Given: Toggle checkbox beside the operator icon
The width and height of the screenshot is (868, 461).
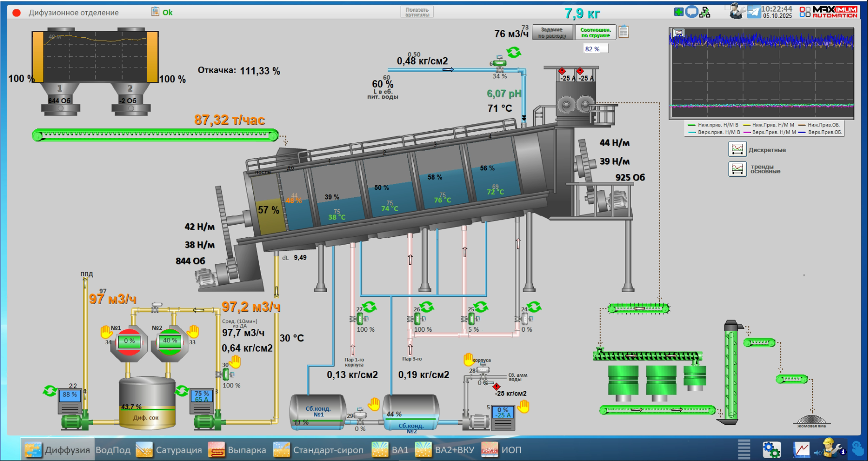Looking at the screenshot, I should pyautogui.click(x=728, y=7).
